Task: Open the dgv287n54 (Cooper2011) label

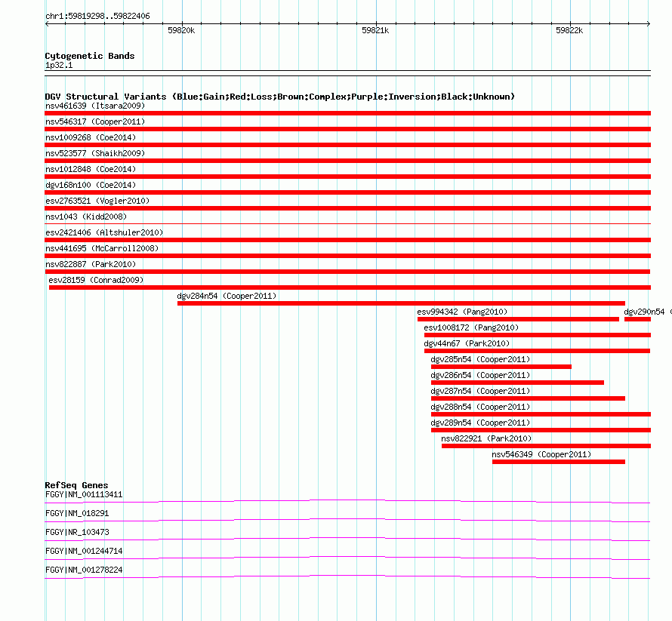Action: (480, 391)
